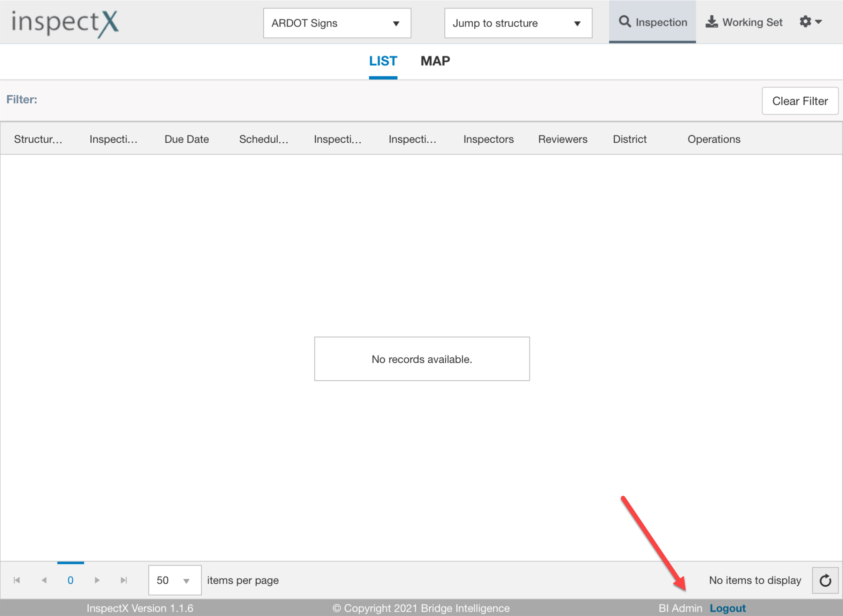
Task: Open the Inspection section
Action: tap(652, 22)
